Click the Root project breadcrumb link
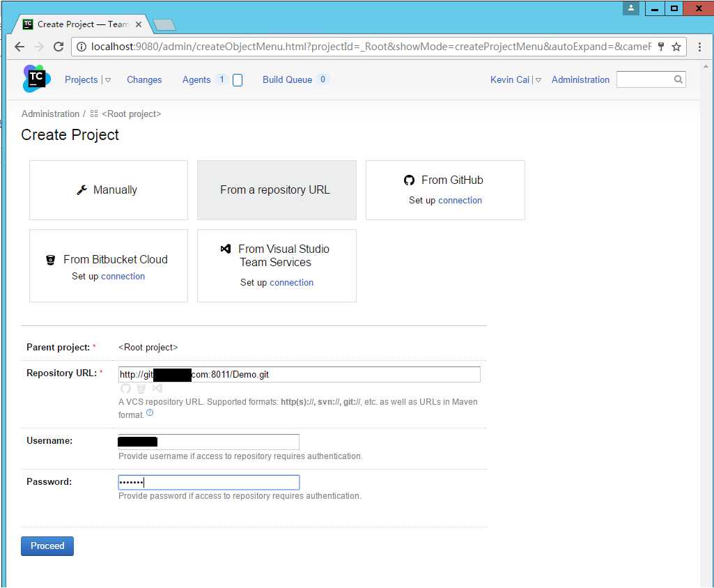This screenshot has height=588, width=714. 131,114
